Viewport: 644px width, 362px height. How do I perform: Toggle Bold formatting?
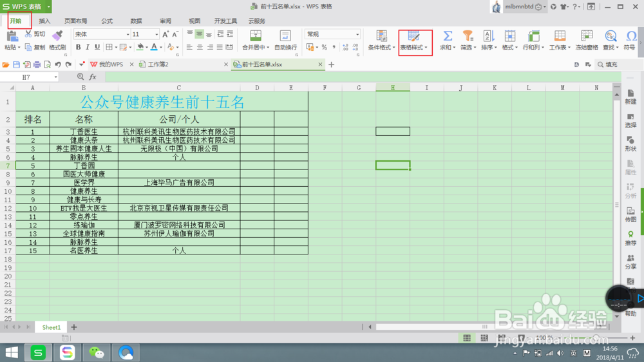coord(78,47)
